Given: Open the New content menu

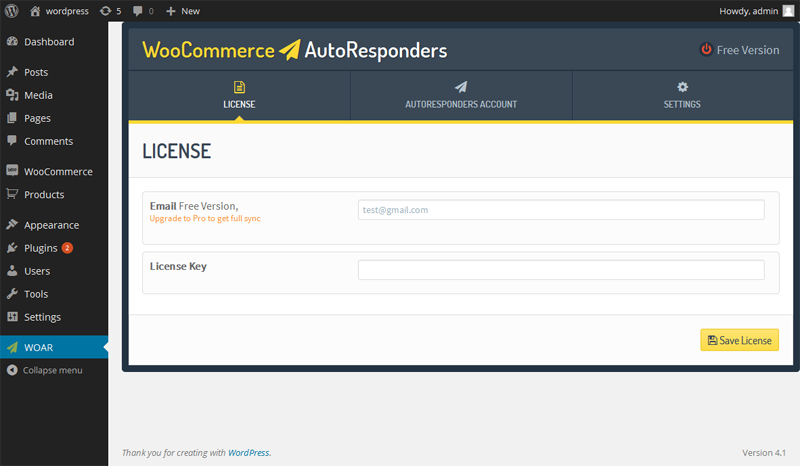Looking at the screenshot, I should tap(183, 11).
